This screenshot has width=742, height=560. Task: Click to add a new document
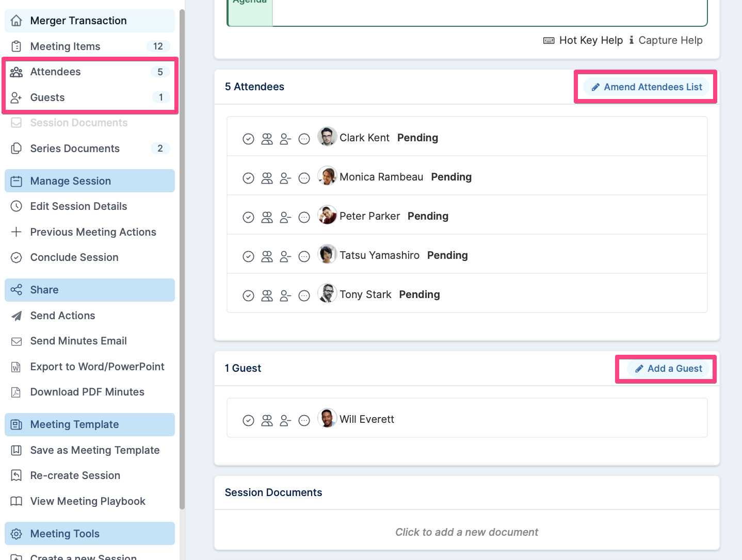466,532
